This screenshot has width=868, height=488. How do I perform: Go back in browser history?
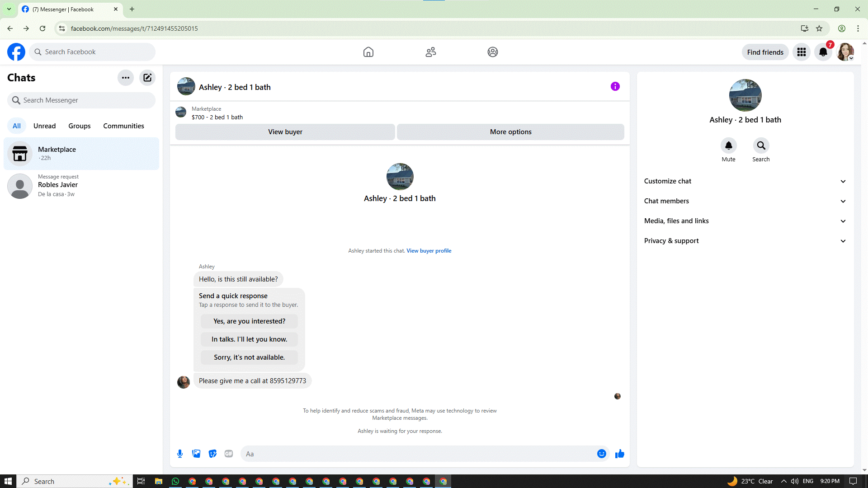click(x=10, y=28)
